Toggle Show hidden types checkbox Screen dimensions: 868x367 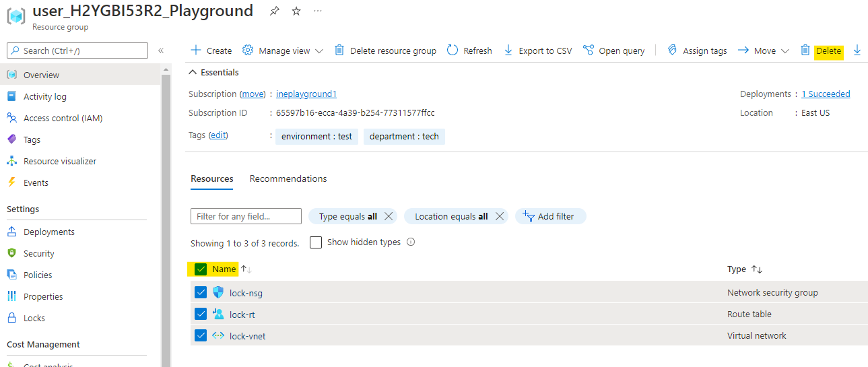316,242
